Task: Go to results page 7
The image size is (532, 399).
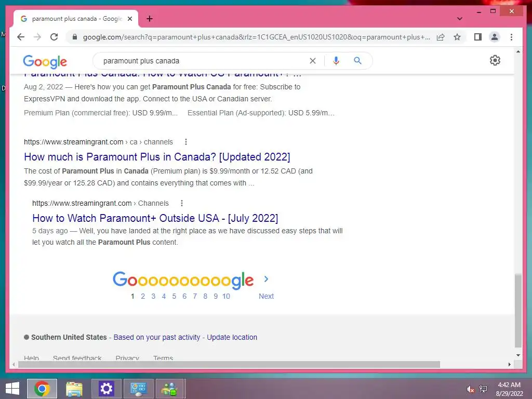Action: [195, 296]
